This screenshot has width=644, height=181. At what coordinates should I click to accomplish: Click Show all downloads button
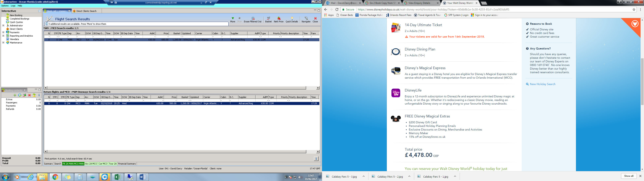[629, 176]
